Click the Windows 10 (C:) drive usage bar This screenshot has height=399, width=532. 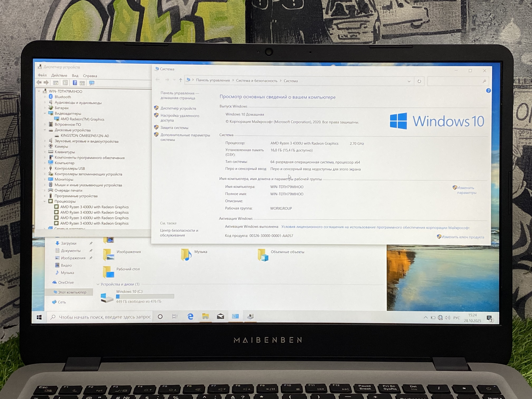[145, 296]
